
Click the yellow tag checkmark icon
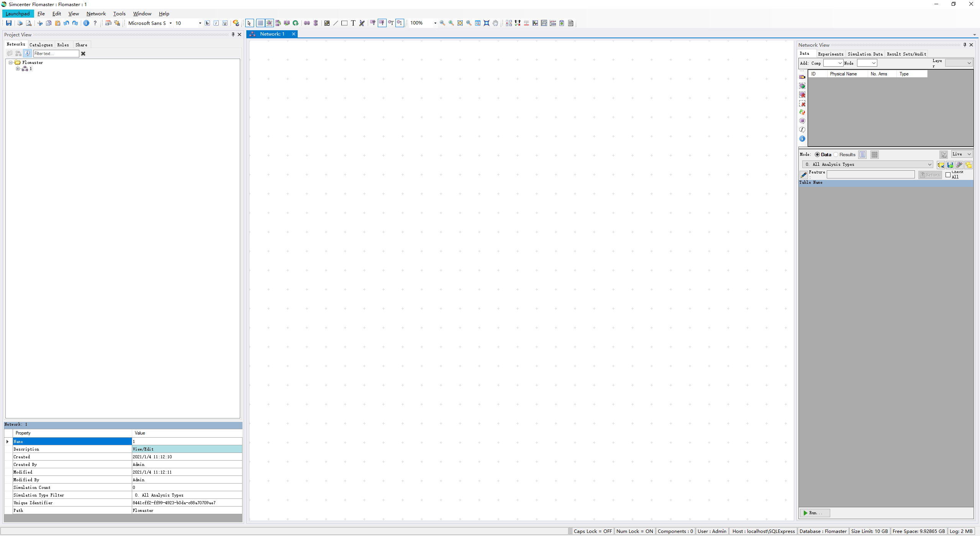(x=941, y=165)
